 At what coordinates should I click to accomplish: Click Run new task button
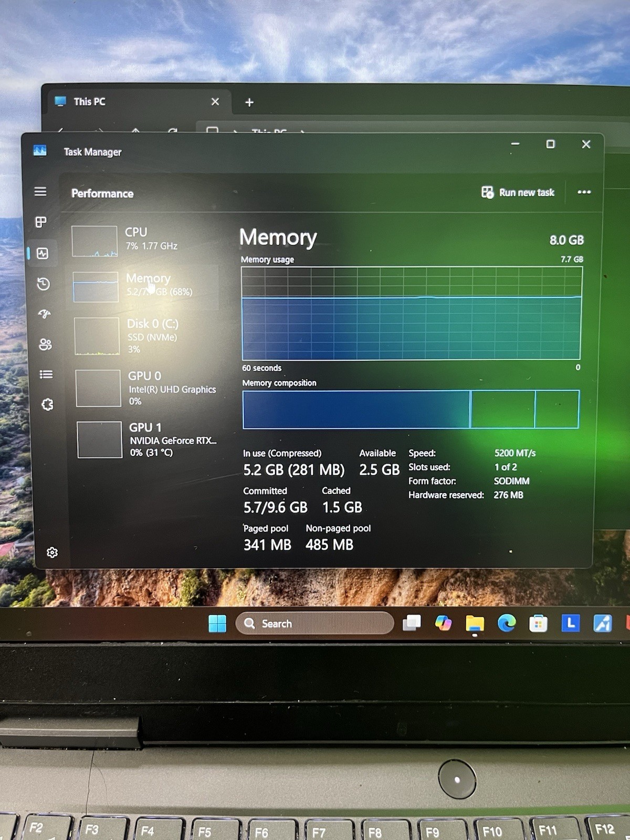[x=518, y=193]
